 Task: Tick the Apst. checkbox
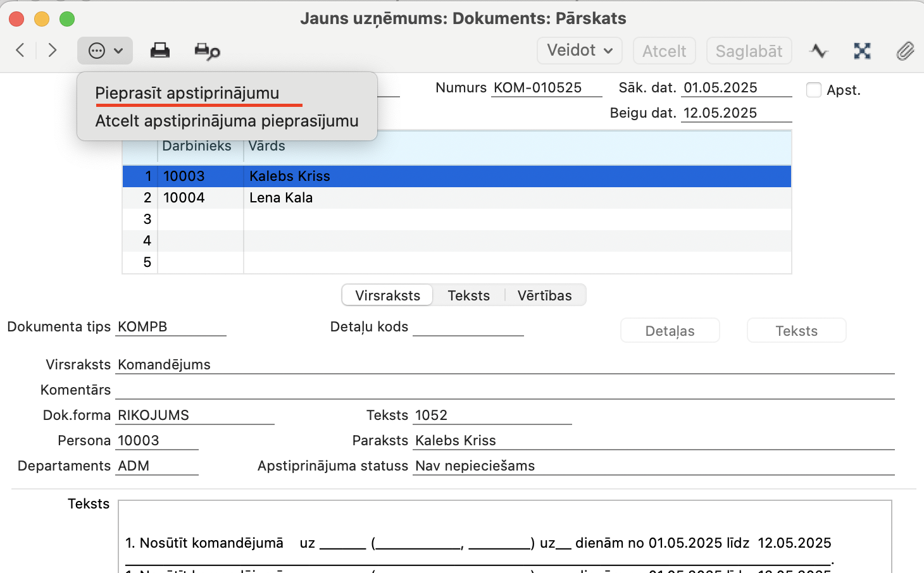click(814, 90)
